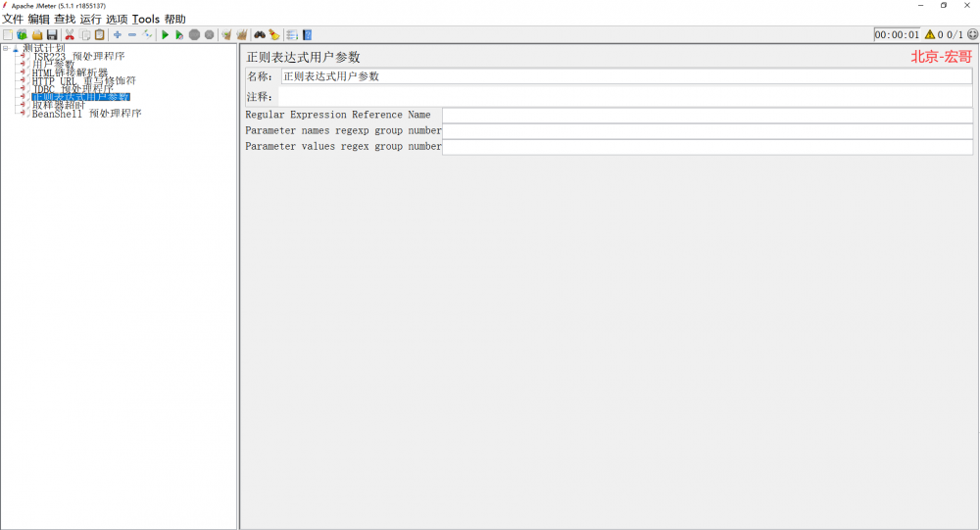
Task: Click the 注释 comment field
Action: [x=625, y=96]
